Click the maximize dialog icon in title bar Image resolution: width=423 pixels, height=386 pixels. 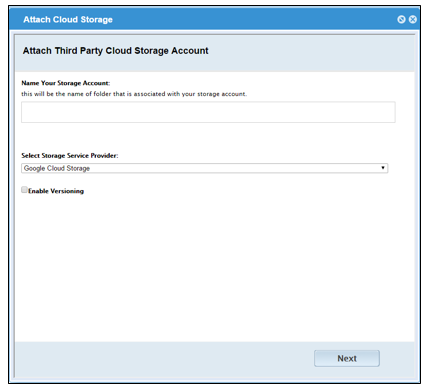401,19
